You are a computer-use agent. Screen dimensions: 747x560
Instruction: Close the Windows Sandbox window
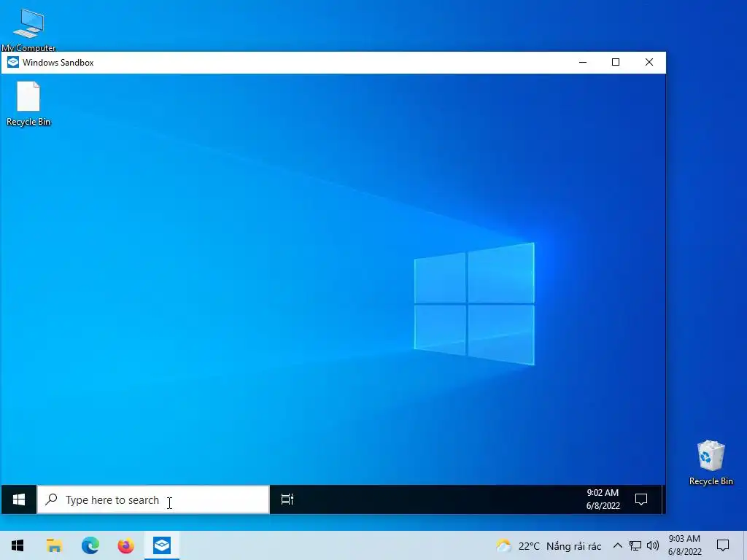[x=649, y=63]
